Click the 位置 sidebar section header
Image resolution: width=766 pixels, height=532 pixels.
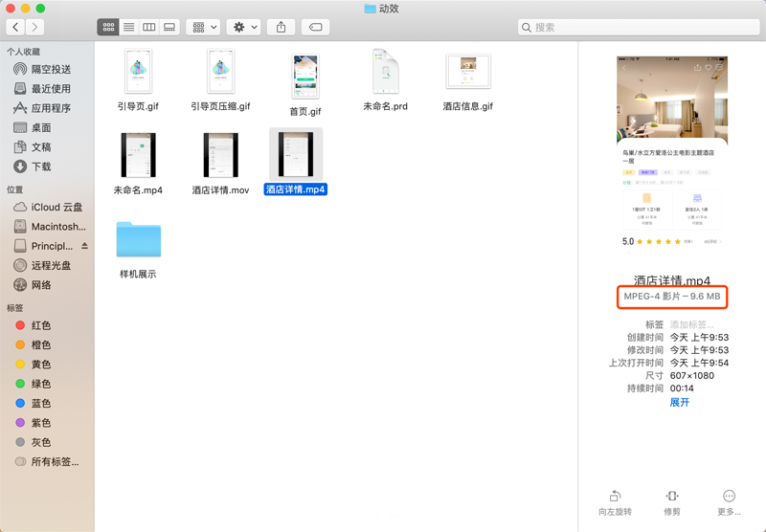tap(14, 189)
